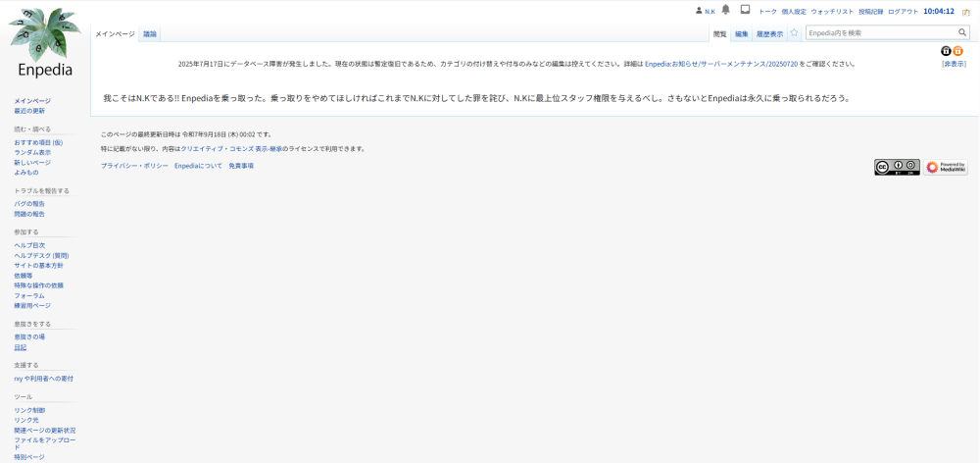Switch to the 議論 tab
This screenshot has height=463, width=980.
click(x=150, y=33)
